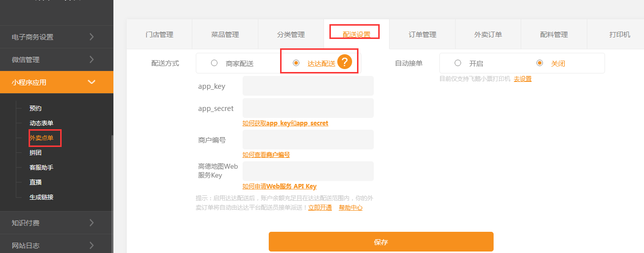This screenshot has height=253, width=644.
Task: Switch to the 门店管理 tab
Action: click(x=159, y=35)
